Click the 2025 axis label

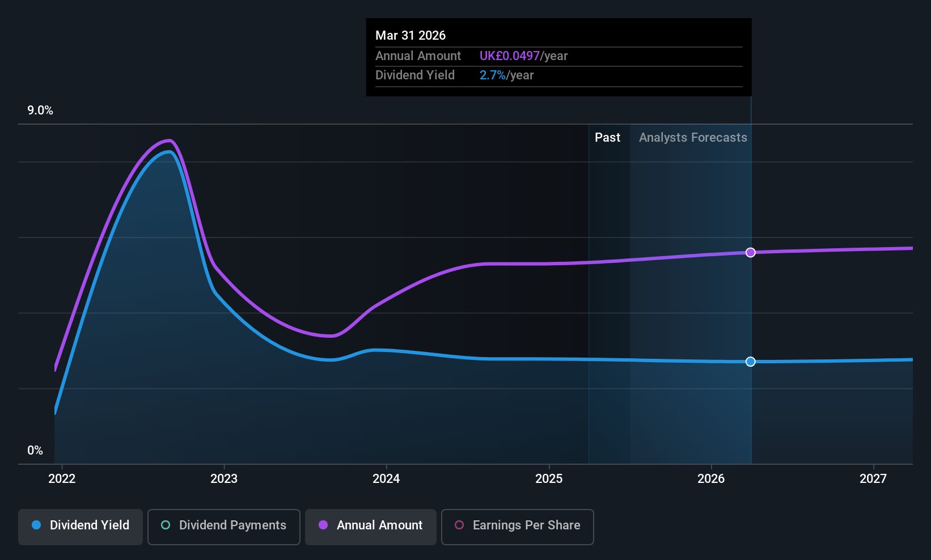point(549,479)
